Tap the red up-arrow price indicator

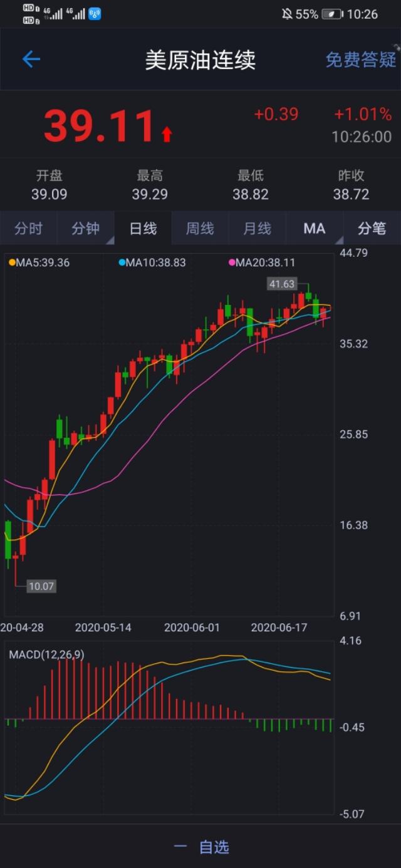[167, 134]
